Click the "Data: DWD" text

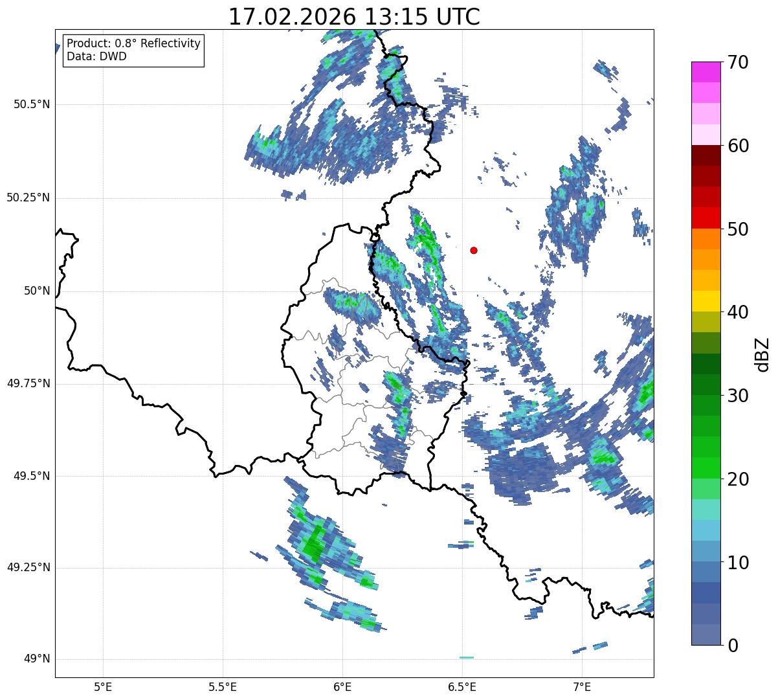[97, 56]
